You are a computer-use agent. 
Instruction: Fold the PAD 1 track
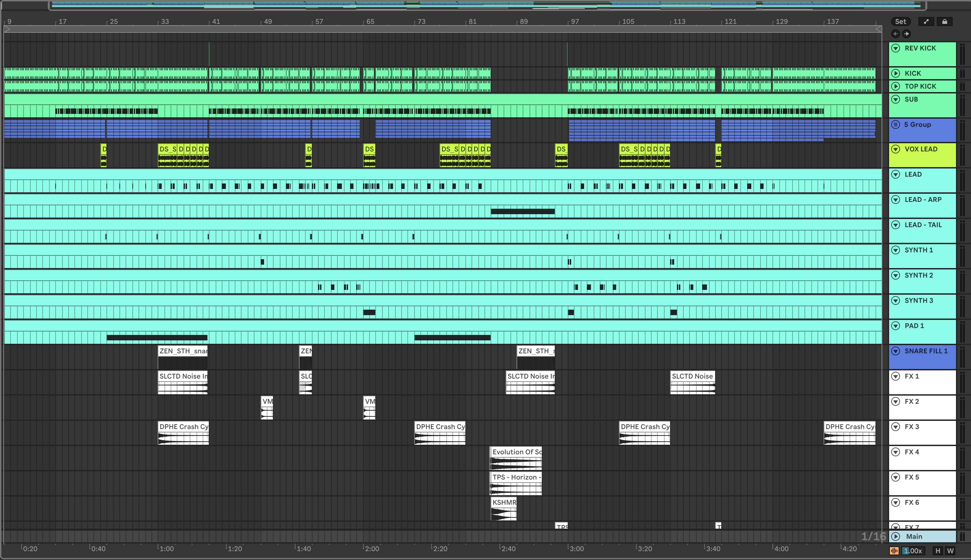(896, 326)
